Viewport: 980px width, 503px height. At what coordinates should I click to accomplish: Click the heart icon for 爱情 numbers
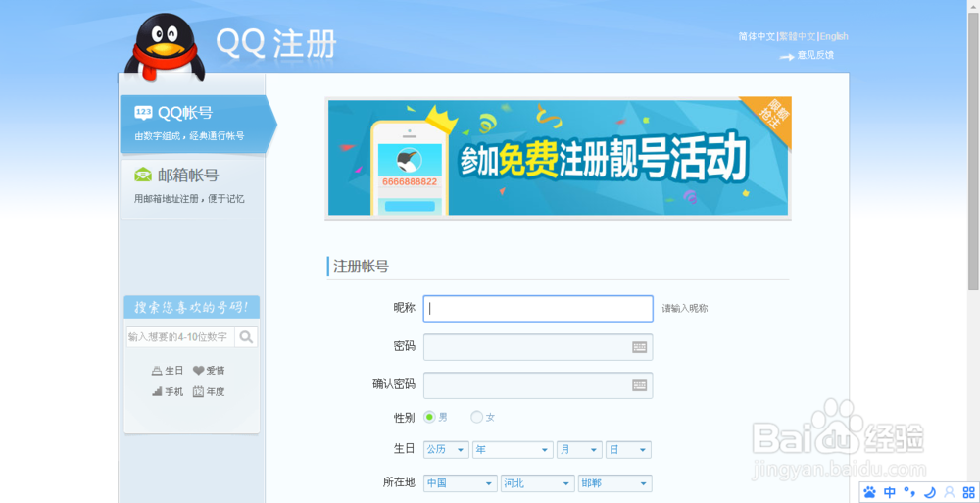pos(198,371)
